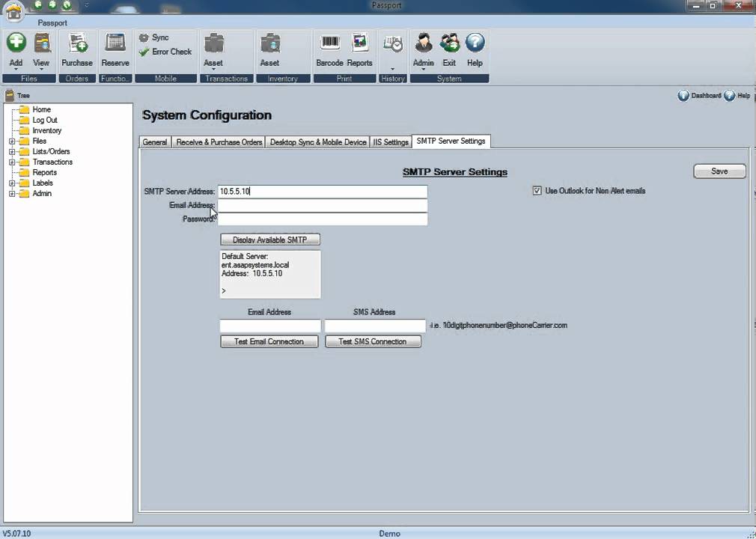Image resolution: width=756 pixels, height=539 pixels.
Task: Open the View files icon
Action: click(x=42, y=43)
